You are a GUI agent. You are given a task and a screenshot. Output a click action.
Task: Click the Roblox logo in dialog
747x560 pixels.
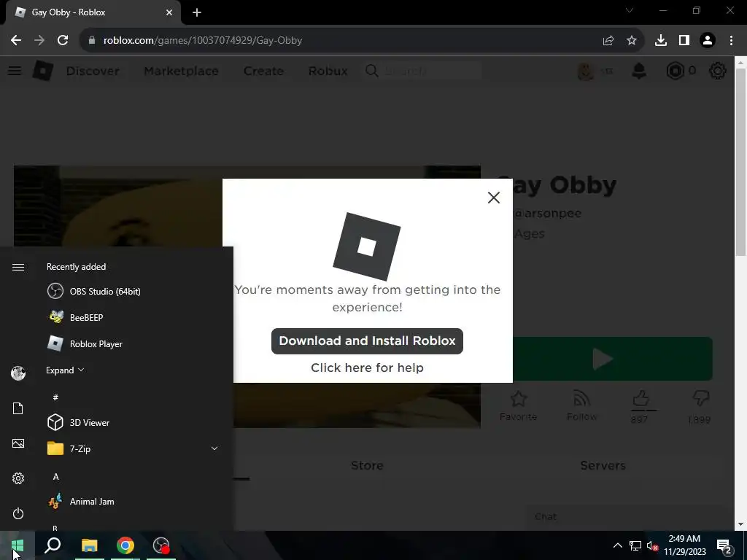click(x=366, y=246)
